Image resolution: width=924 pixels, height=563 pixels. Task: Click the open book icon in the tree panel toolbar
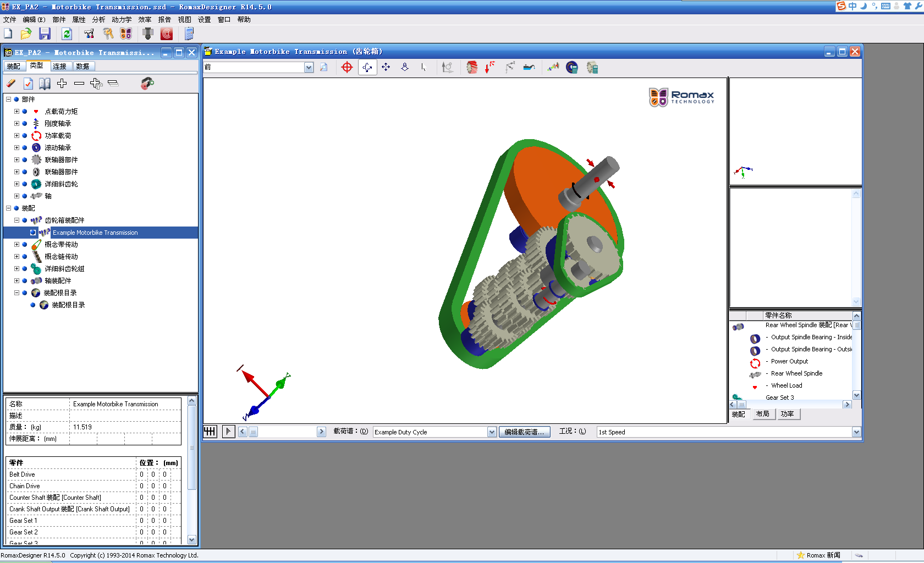(x=45, y=83)
